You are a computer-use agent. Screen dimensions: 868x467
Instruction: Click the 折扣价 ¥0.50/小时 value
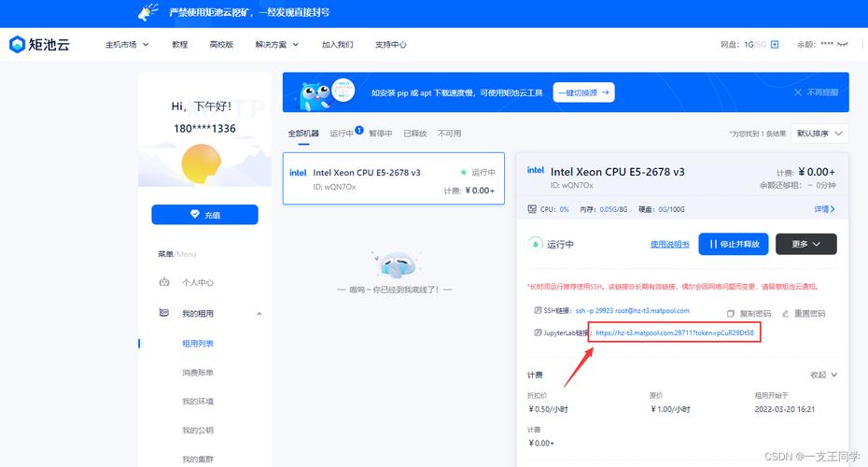click(x=548, y=409)
